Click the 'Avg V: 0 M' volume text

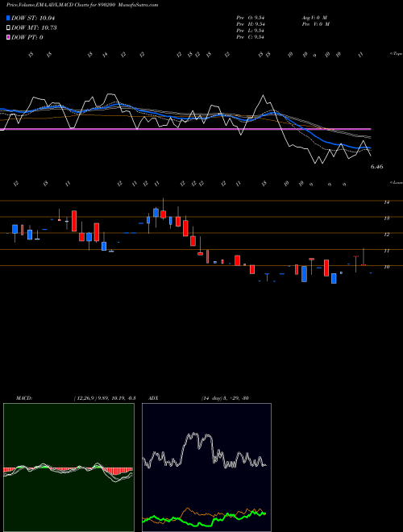pos(314,17)
